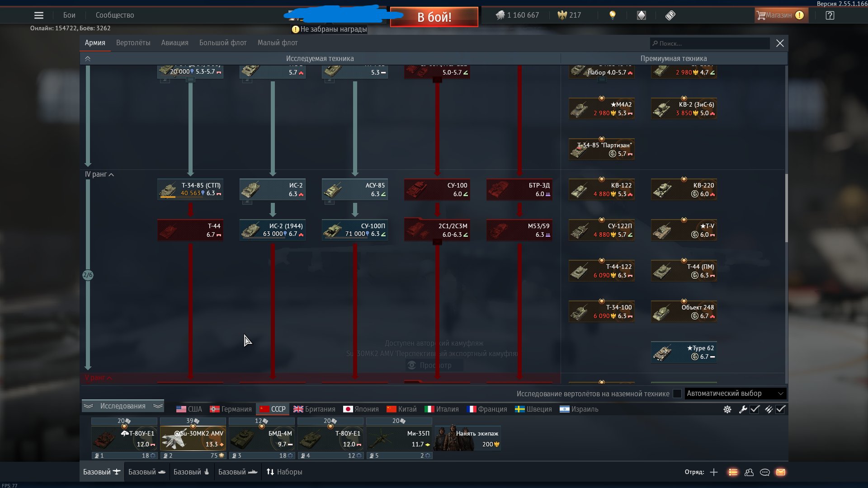Click the unclaimed rewards warning icon

point(296,29)
